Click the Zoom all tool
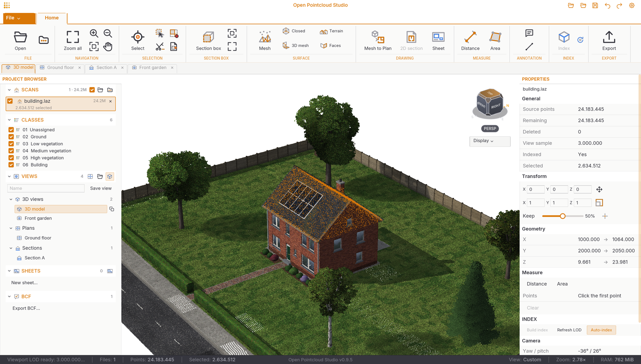641x364 pixels. [73, 41]
